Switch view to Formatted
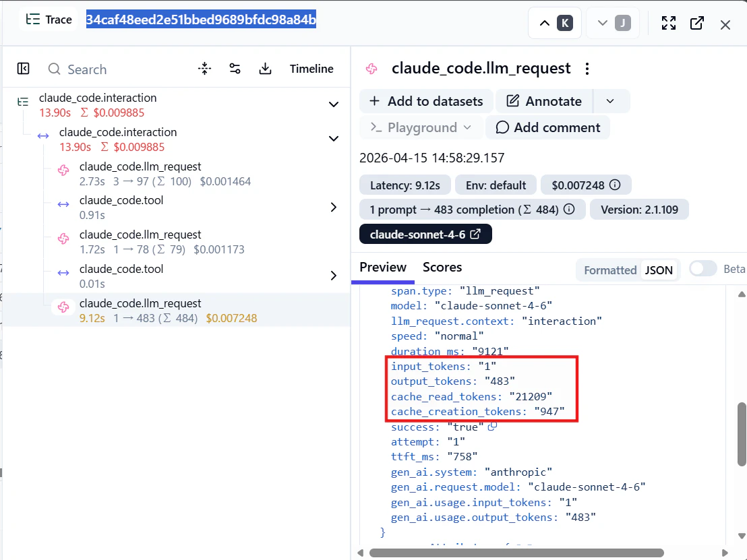Viewport: 747px width, 560px height. (x=609, y=270)
